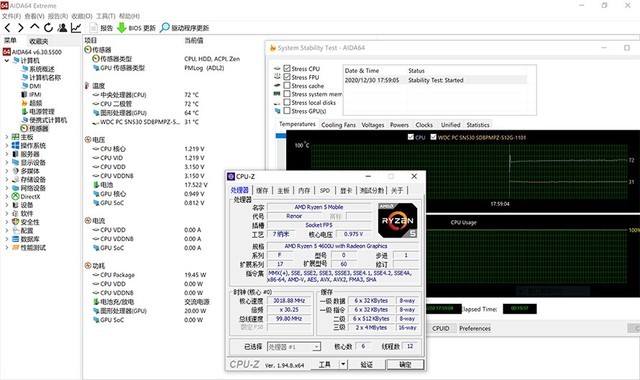
Task: Click the 报告 report toolbar button
Action: (101, 28)
